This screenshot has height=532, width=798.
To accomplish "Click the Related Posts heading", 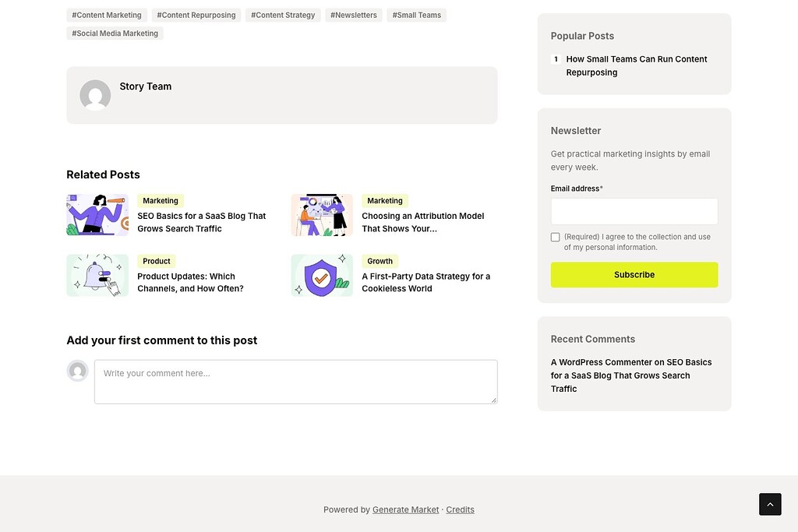I will coord(104,174).
